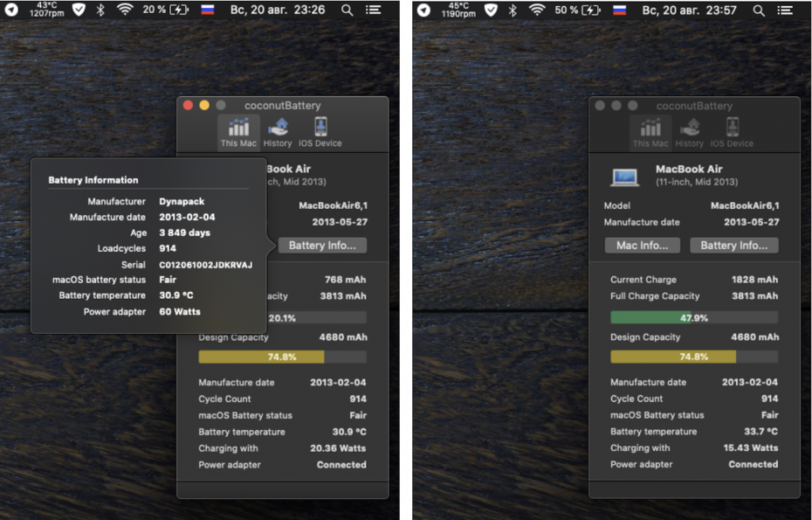
Task: Click the MacBook Air laptop icon in coconutBattery
Action: pyautogui.click(x=624, y=177)
